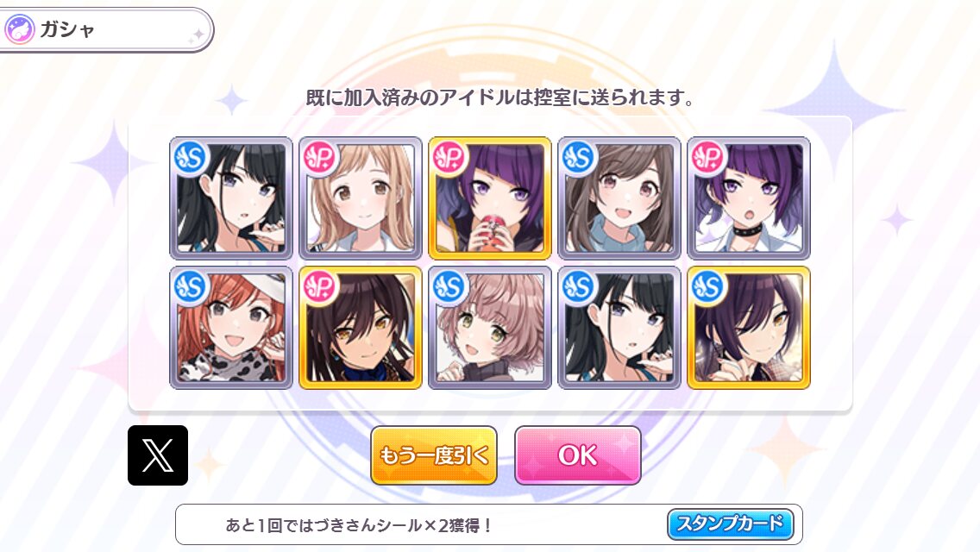Select the gold-framed dark-skinned idol card
Screen dimensions: 980x552
(x=361, y=328)
